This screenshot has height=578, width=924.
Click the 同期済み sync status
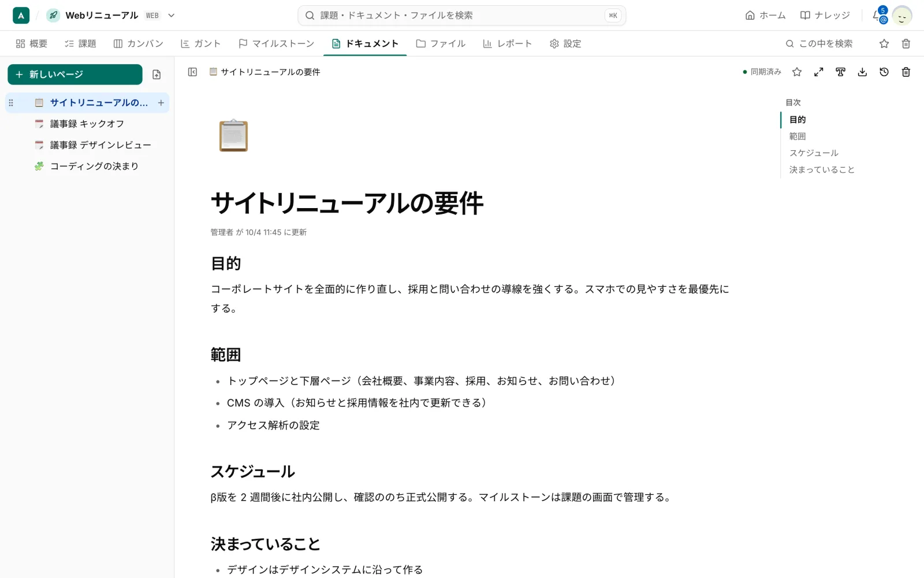[762, 72]
